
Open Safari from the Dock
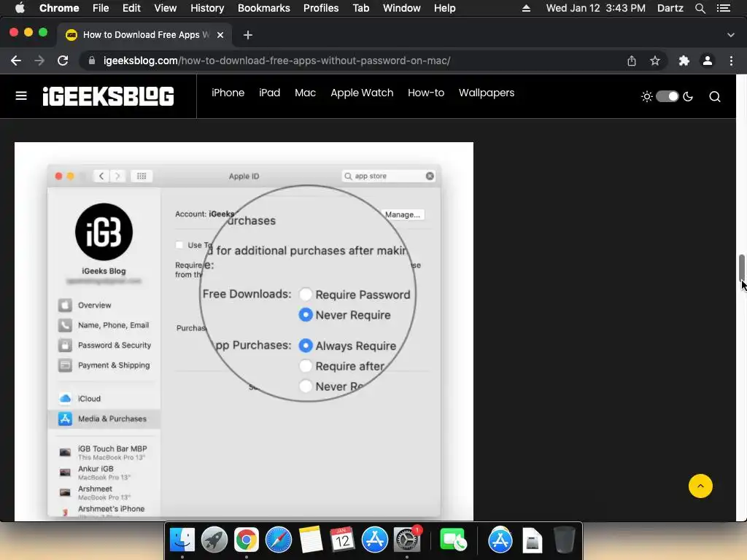(x=278, y=540)
